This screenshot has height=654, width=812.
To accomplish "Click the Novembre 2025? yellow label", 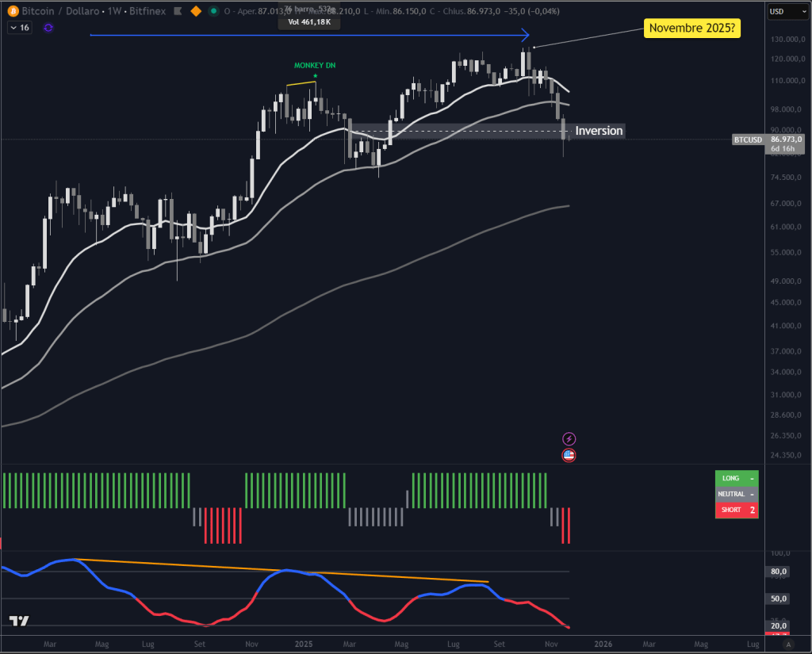I will coord(691,28).
